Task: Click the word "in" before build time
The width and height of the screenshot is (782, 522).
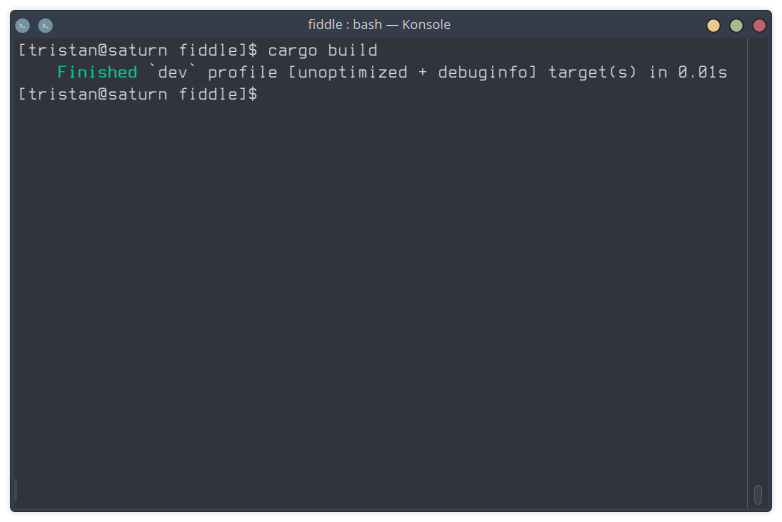Action: 658,72
